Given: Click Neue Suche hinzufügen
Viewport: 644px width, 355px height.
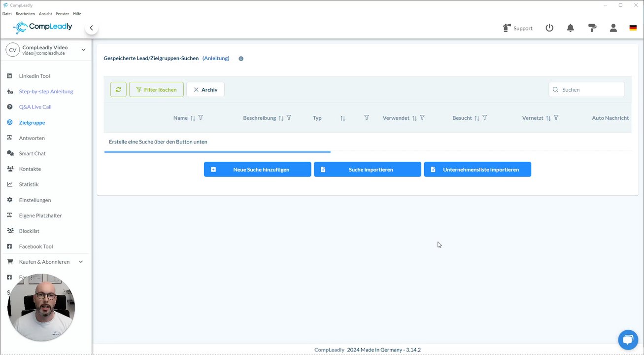Looking at the screenshot, I should [x=257, y=169].
